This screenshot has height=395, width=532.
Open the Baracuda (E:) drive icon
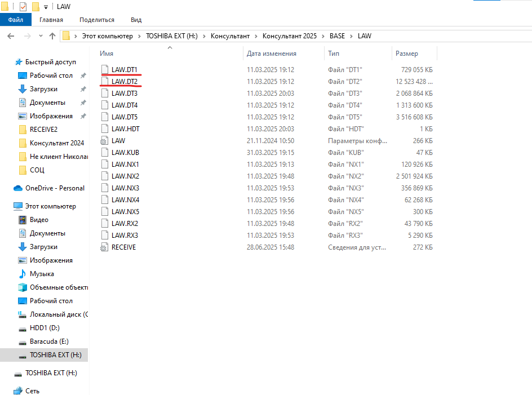(23, 341)
